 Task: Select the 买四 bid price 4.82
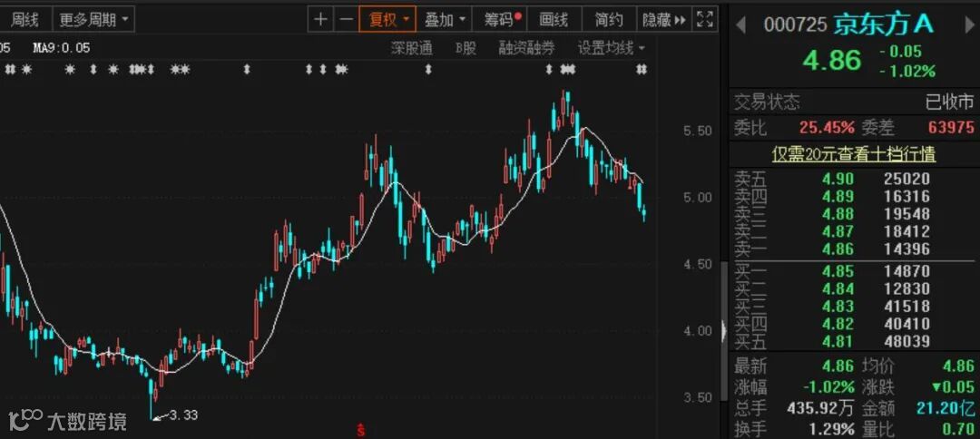838,324
